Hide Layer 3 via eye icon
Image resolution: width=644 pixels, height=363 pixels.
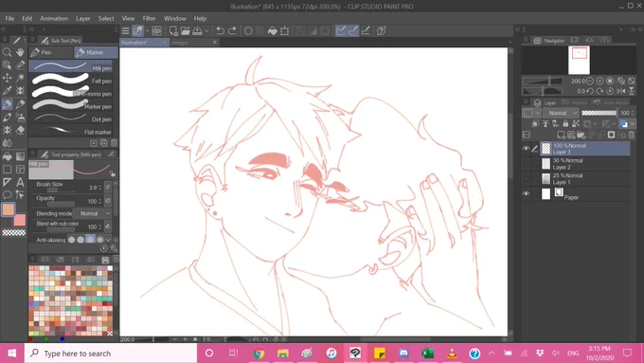click(x=526, y=149)
